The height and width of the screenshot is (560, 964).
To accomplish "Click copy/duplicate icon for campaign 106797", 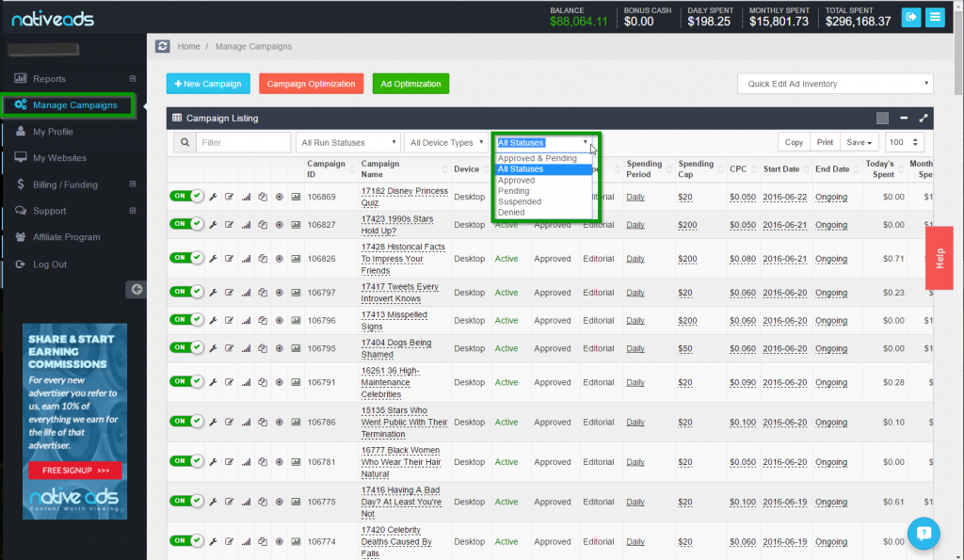I will [263, 293].
